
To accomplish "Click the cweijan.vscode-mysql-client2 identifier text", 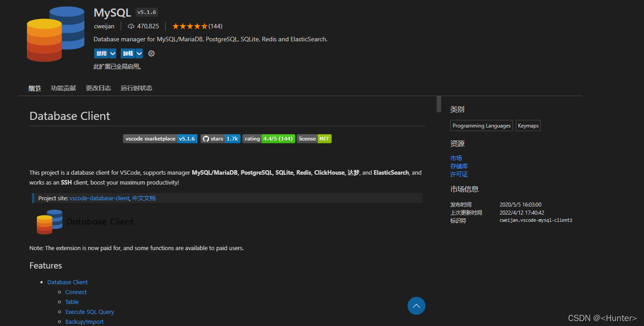I will (536, 220).
